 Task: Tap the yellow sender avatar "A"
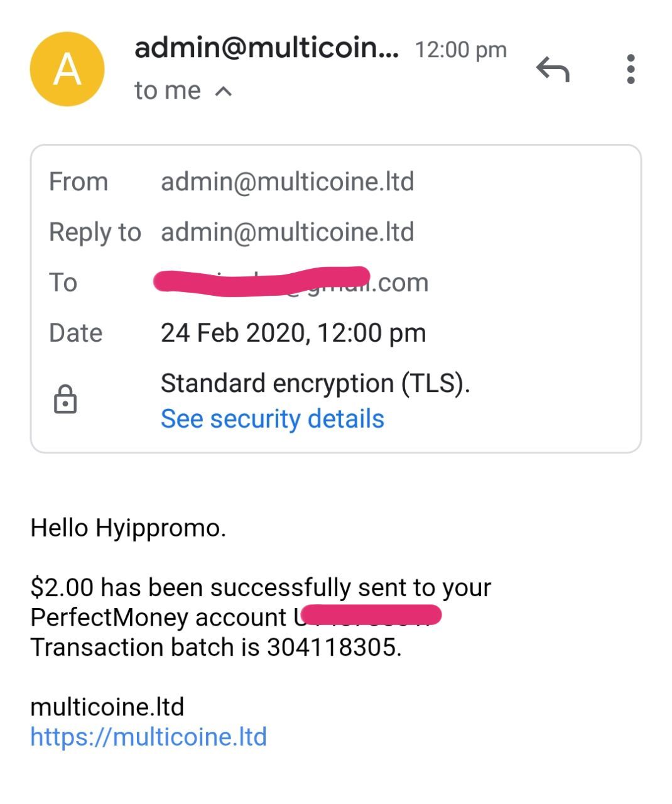pos(67,69)
